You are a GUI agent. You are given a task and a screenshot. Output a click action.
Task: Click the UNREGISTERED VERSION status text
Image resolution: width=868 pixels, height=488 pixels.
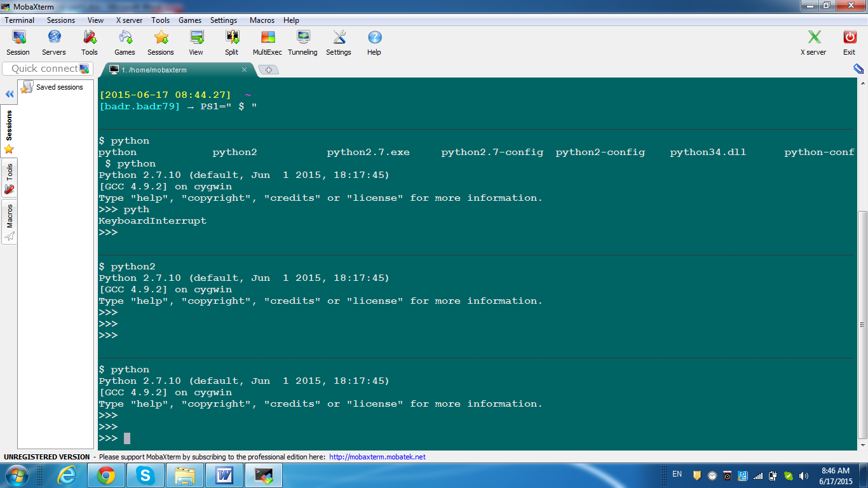(x=47, y=457)
